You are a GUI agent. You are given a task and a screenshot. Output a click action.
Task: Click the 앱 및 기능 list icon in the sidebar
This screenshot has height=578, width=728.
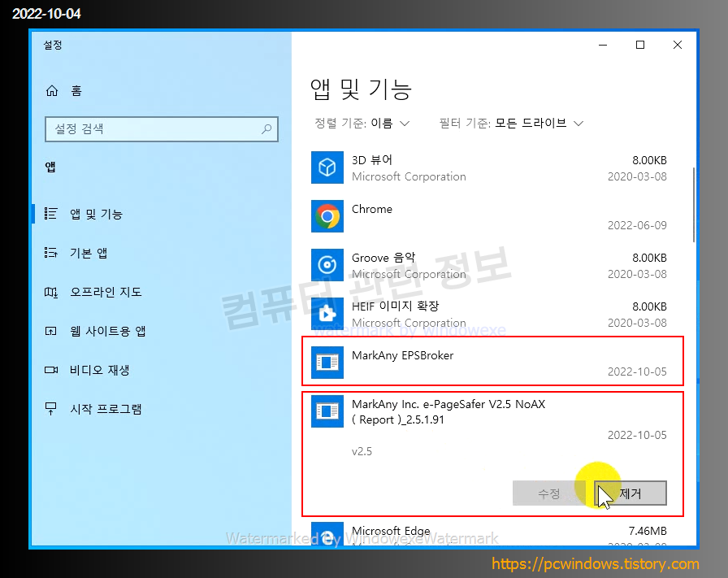(x=50, y=214)
